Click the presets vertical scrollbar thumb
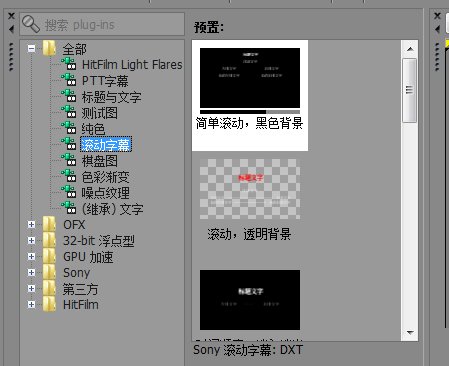The height and width of the screenshot is (366, 449). [409, 90]
